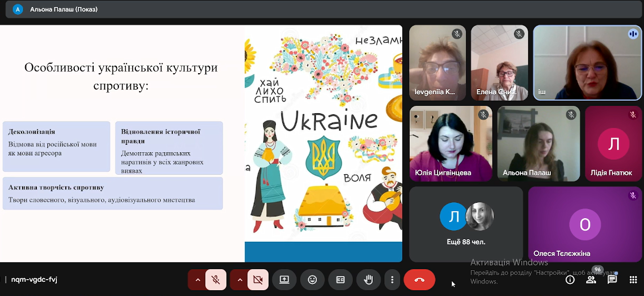Click the shared presentation slide
644x296 pixels.
pyautogui.click(x=201, y=143)
